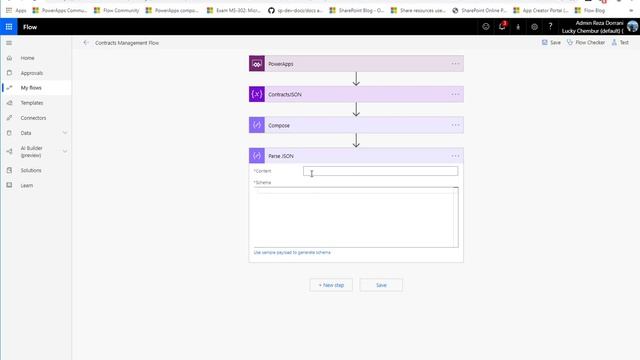The height and width of the screenshot is (360, 640).
Task: Expand the Compose step card
Action: 356,125
